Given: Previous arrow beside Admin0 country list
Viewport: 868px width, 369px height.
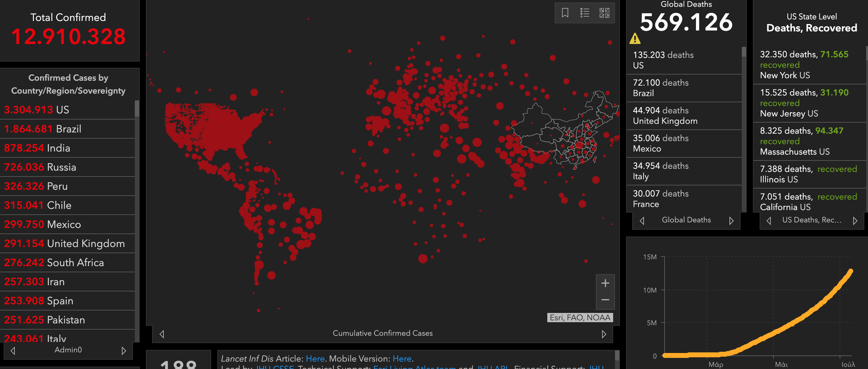Looking at the screenshot, I should (x=13, y=351).
